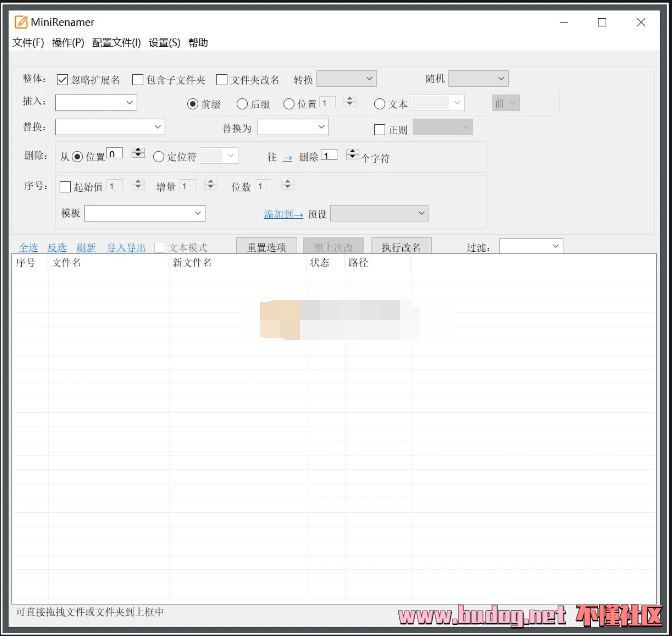Select the 后缀 radio button
Viewport: 672px width, 636px height.
click(242, 104)
